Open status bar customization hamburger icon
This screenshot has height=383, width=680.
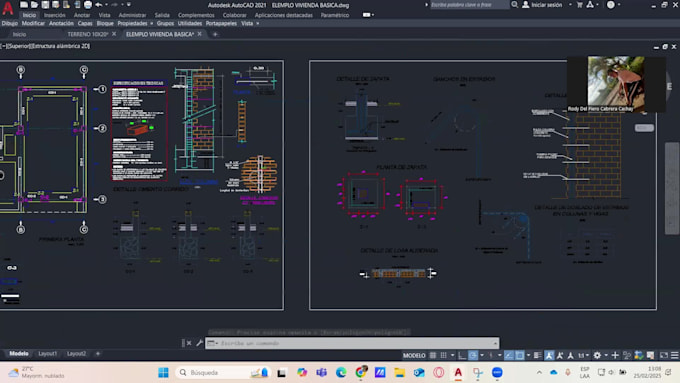point(674,355)
